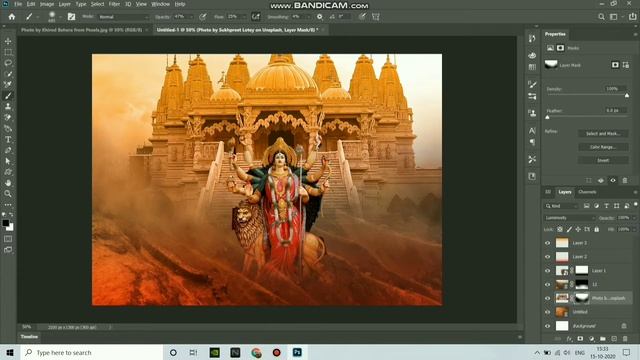Click Apply Mask icon in Properties footer
640x360 pixels.
click(601, 180)
